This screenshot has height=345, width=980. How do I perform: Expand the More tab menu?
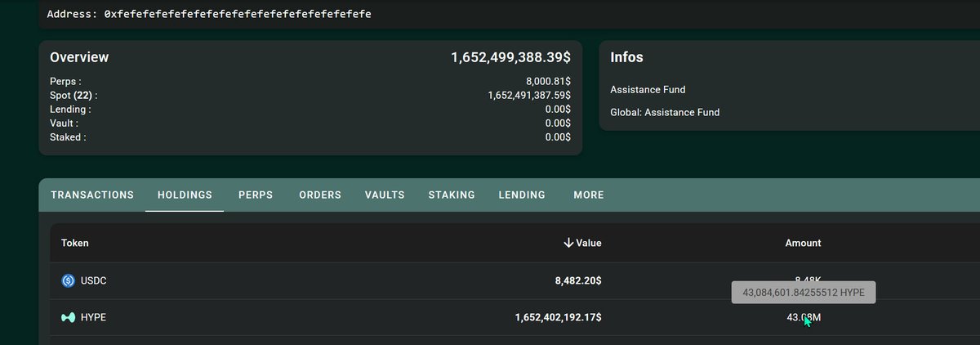coord(589,195)
